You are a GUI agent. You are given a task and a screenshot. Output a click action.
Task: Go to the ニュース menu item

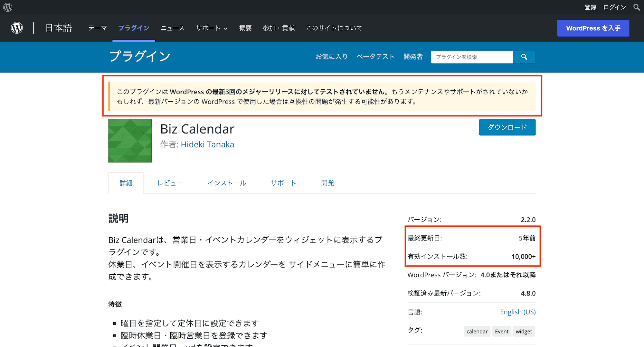(173, 28)
